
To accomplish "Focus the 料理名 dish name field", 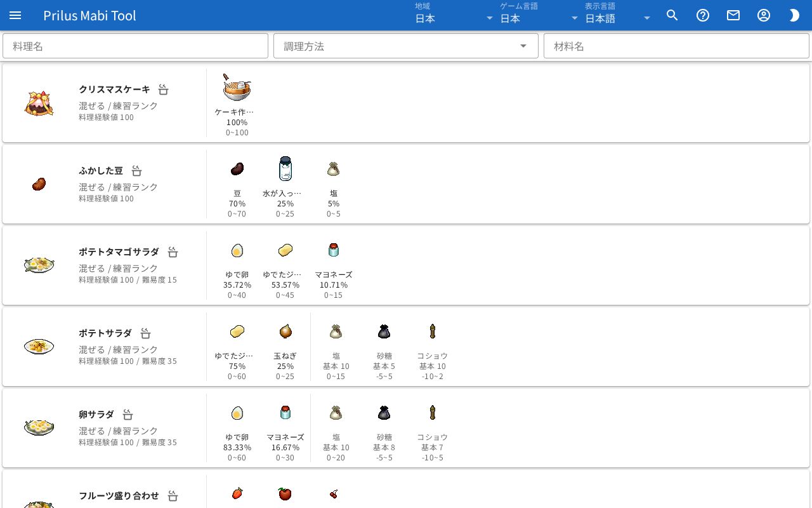I will pyautogui.click(x=135, y=46).
